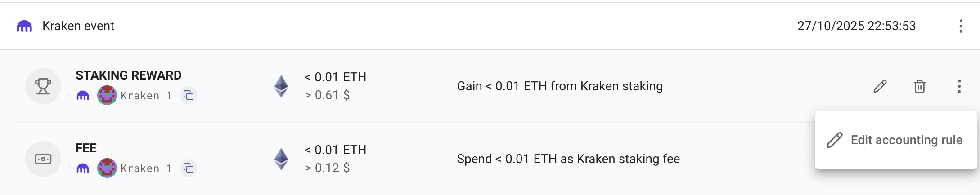
Task: Copy the Staking Reward row's Kraken 1 location
Action: click(189, 95)
